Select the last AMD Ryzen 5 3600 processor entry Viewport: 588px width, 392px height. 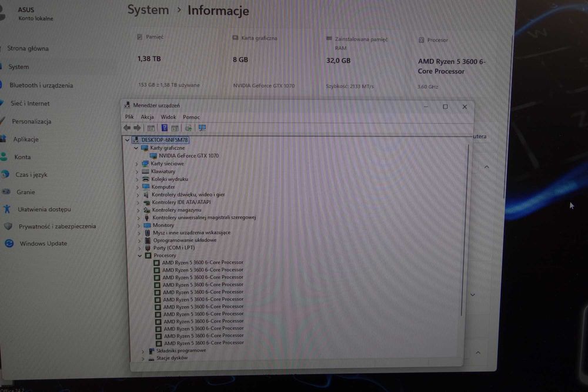pos(204,343)
